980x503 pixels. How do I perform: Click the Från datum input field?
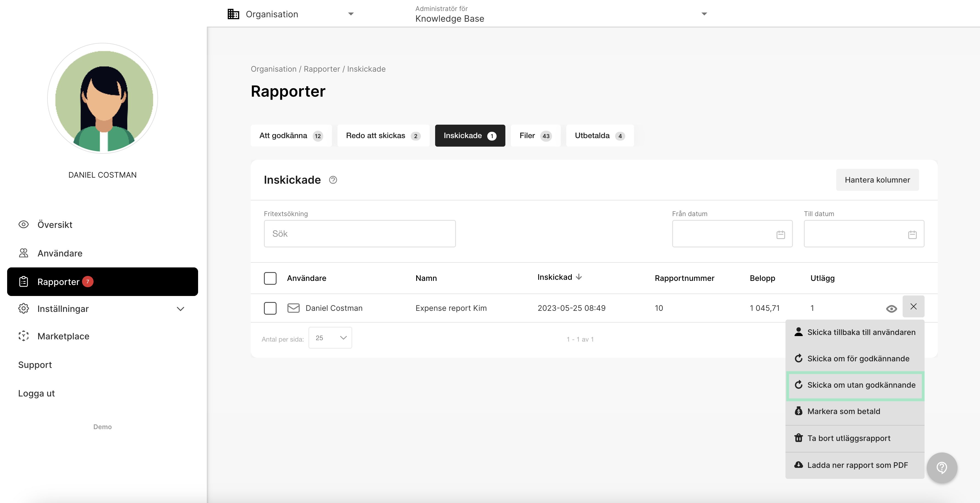[x=732, y=234]
